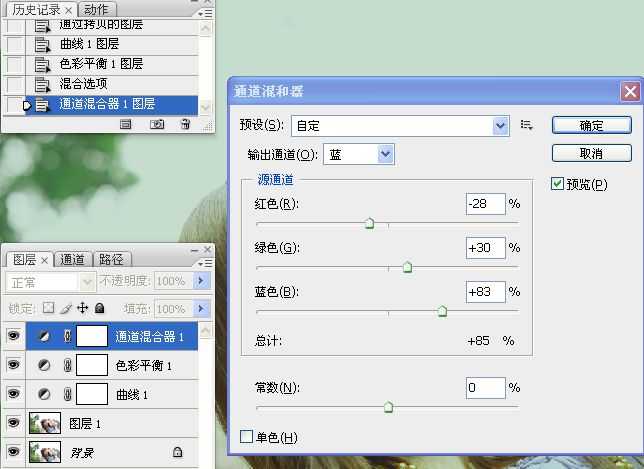This screenshot has width=644, height=469.
Task: Switch to the 路径 tab
Action: 111,260
